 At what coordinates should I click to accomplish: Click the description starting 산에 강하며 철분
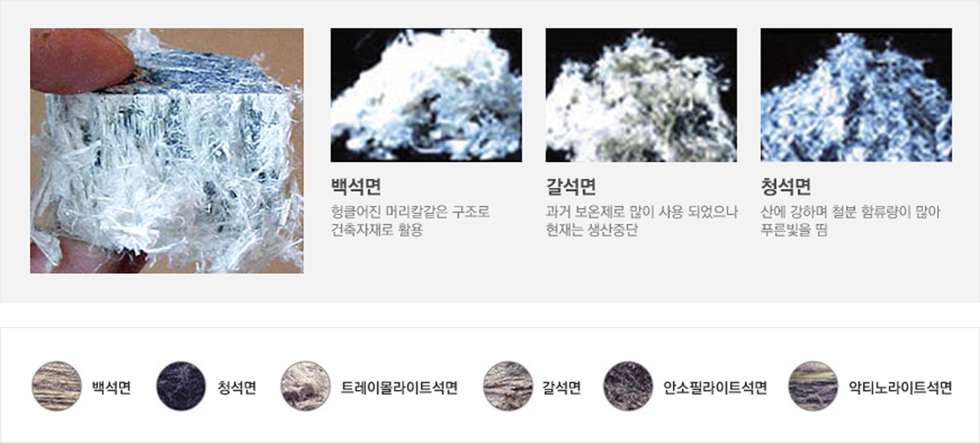coord(850,221)
